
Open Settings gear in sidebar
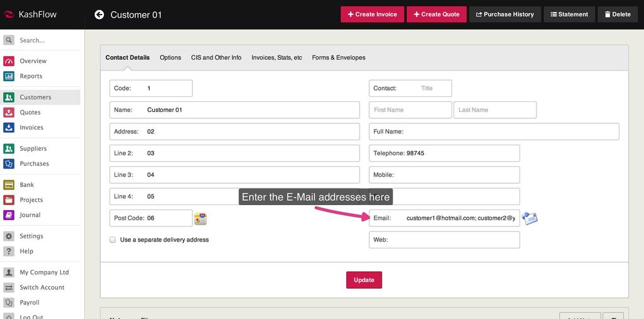click(9, 237)
